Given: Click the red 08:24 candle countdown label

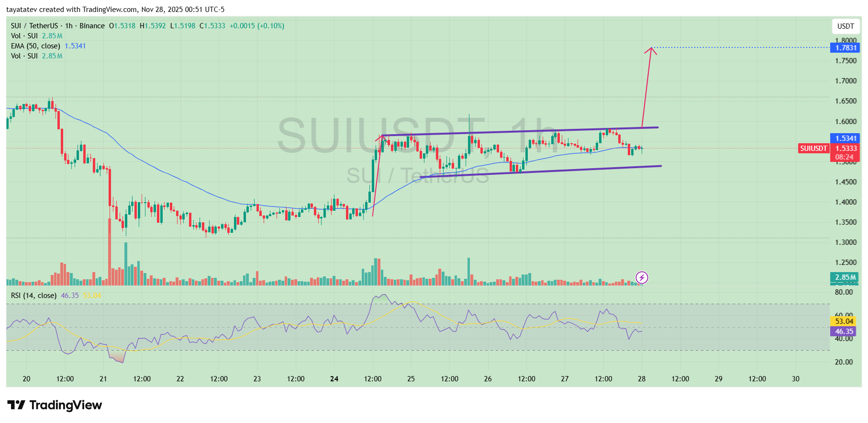Looking at the screenshot, I should click(x=844, y=157).
